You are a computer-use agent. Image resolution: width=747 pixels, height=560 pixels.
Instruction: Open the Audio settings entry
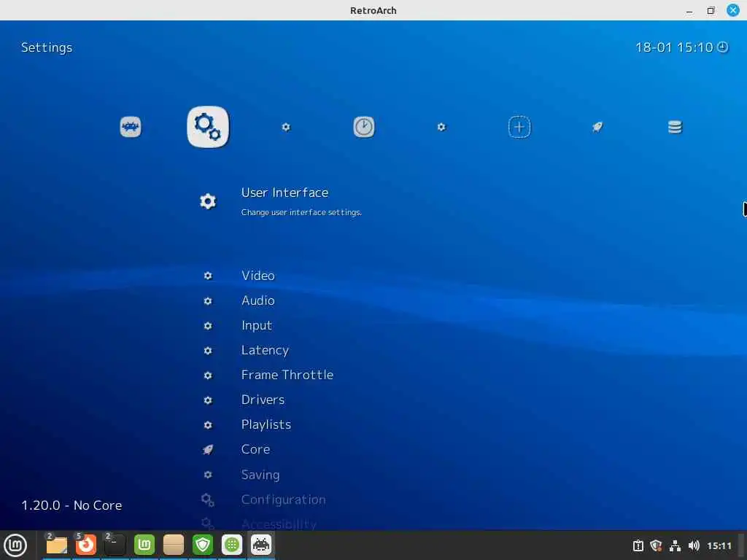point(258,300)
